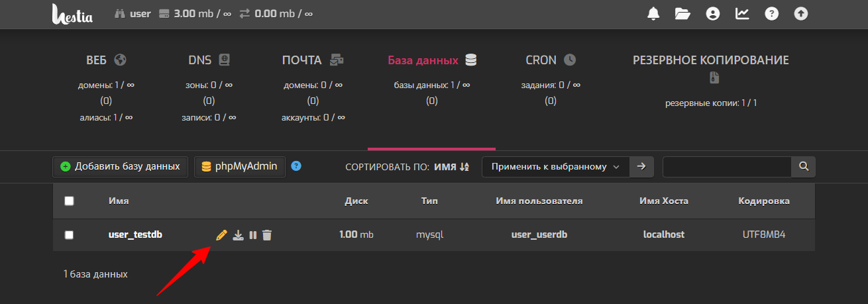Open the ПОЧТА tab

coord(313,60)
